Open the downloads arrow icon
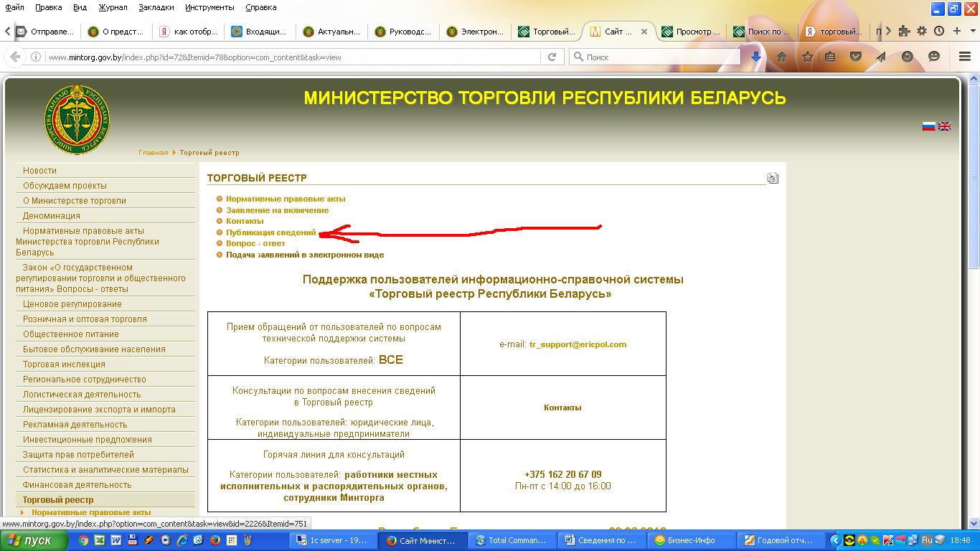The width and height of the screenshot is (980, 551). click(755, 57)
